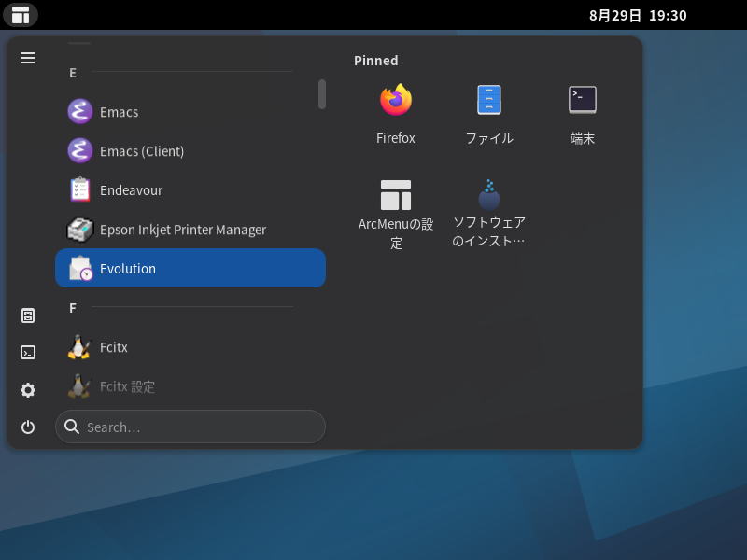Click the ArcMenu button in top panel
Viewport: 747px width, 560px height.
point(21,15)
